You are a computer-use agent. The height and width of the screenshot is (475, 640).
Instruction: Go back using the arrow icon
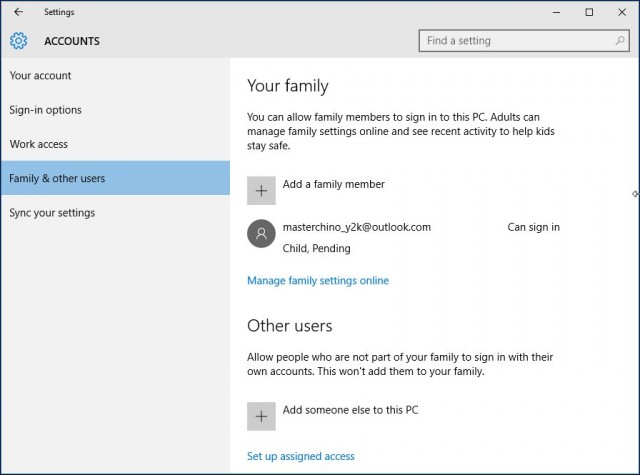pyautogui.click(x=18, y=12)
